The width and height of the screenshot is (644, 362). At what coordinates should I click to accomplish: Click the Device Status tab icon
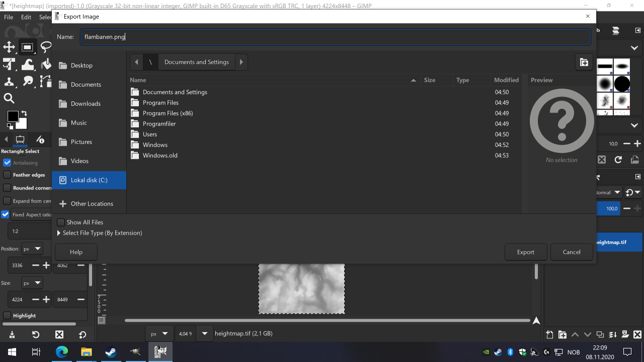(x=41, y=140)
